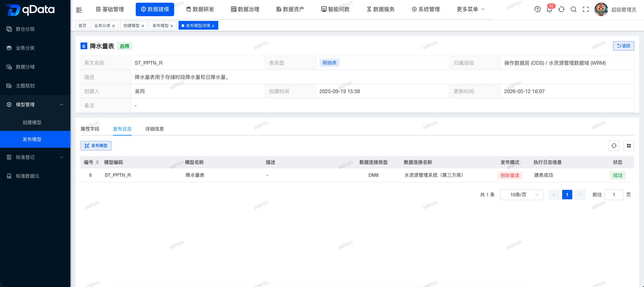Open the 数据建模 top menu

(x=155, y=9)
